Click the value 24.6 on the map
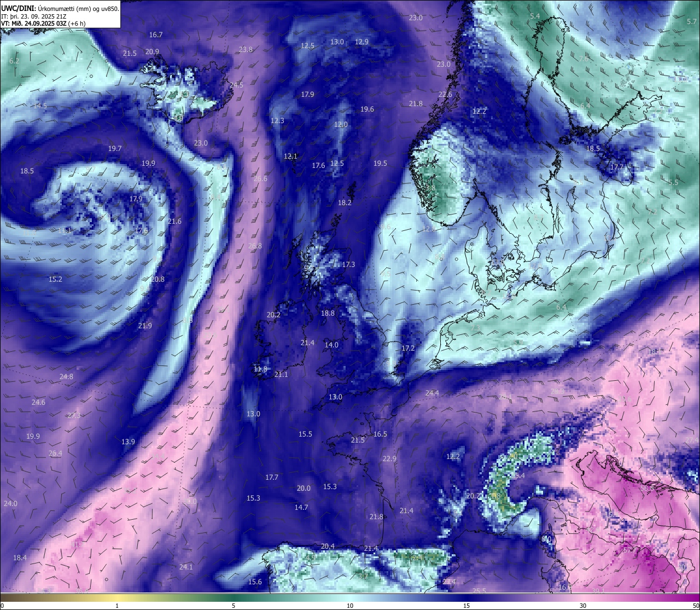Viewport: 700px width, 610px height. (x=38, y=403)
